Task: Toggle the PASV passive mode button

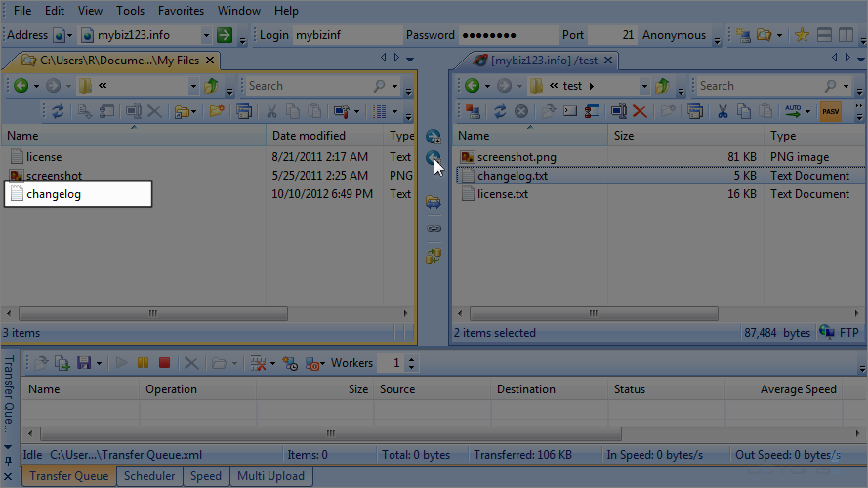Action: pyautogui.click(x=831, y=111)
